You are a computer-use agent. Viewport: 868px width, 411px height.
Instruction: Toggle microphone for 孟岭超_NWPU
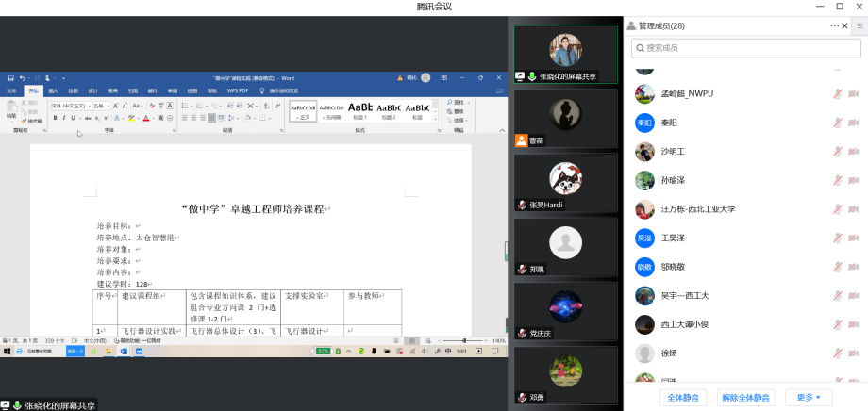[837, 94]
